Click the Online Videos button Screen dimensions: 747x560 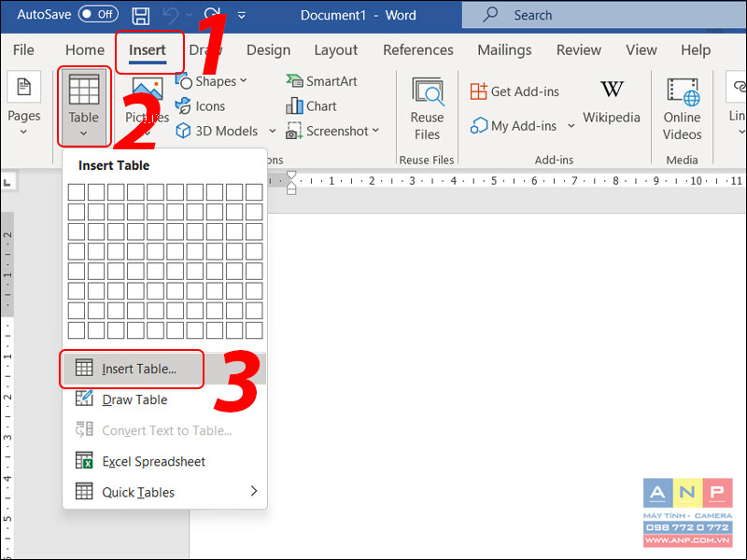click(x=682, y=109)
